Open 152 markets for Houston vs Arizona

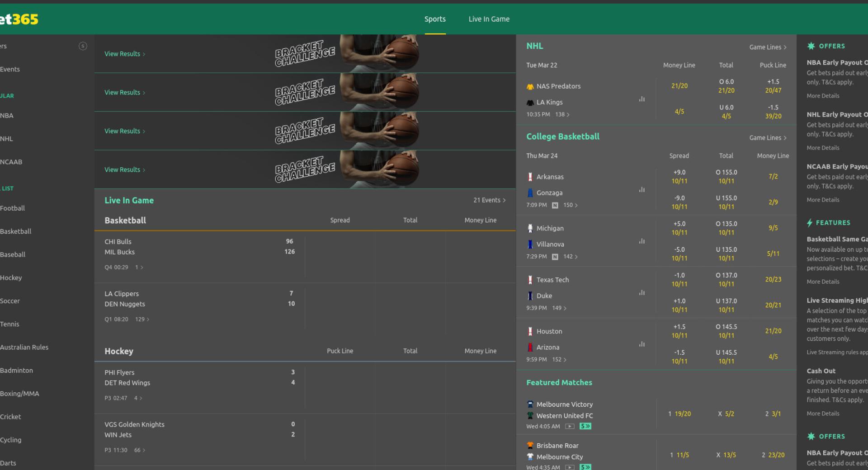(x=559, y=360)
